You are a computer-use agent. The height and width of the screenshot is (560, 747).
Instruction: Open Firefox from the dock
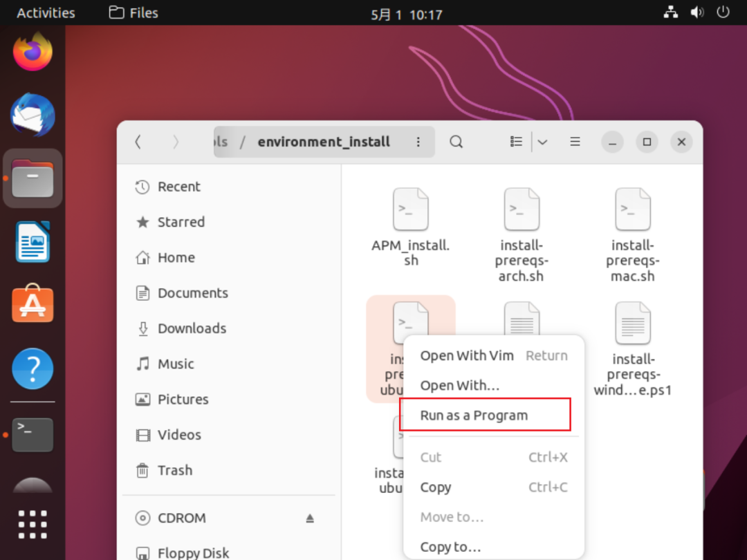point(33,51)
